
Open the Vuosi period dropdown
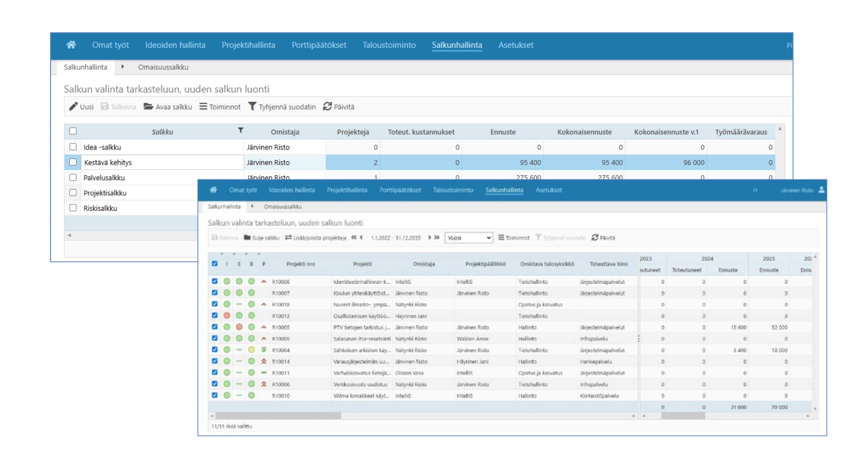point(468,238)
